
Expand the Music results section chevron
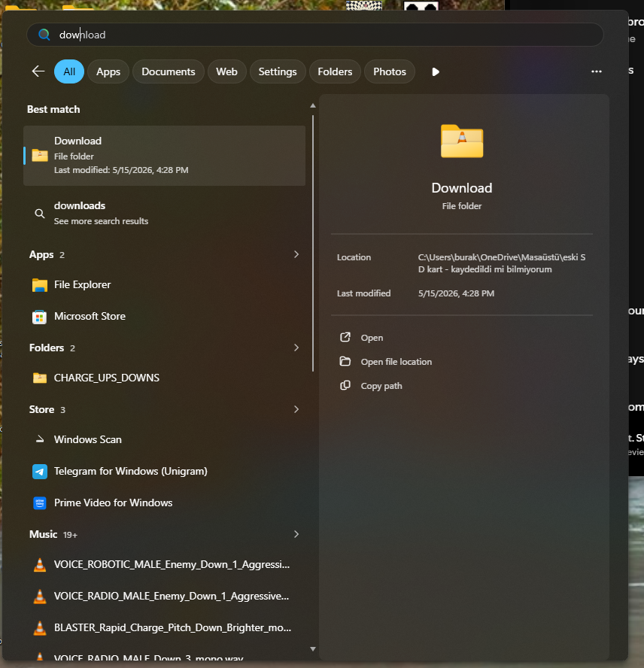(296, 534)
